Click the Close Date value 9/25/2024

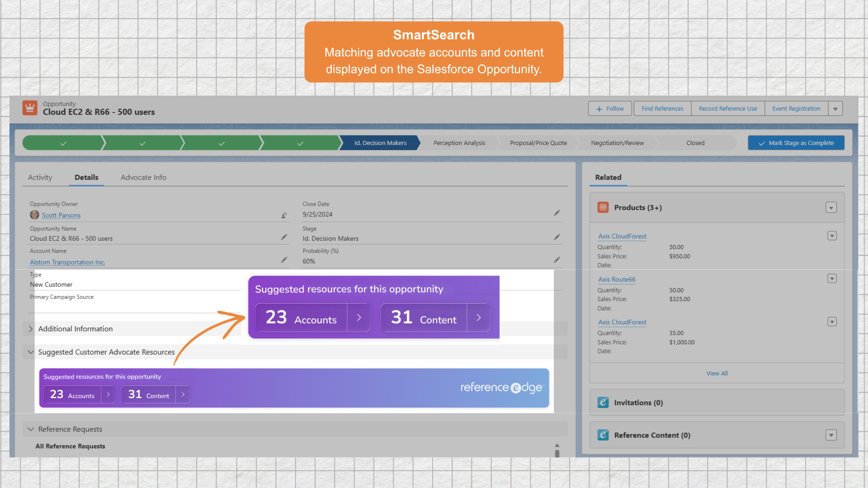click(317, 215)
